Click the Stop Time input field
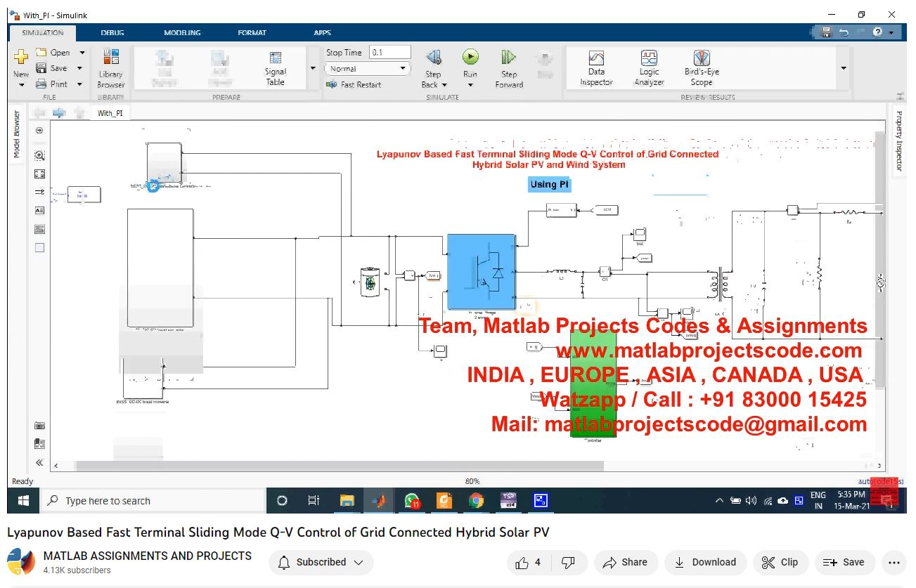This screenshot has width=916, height=588. point(389,53)
